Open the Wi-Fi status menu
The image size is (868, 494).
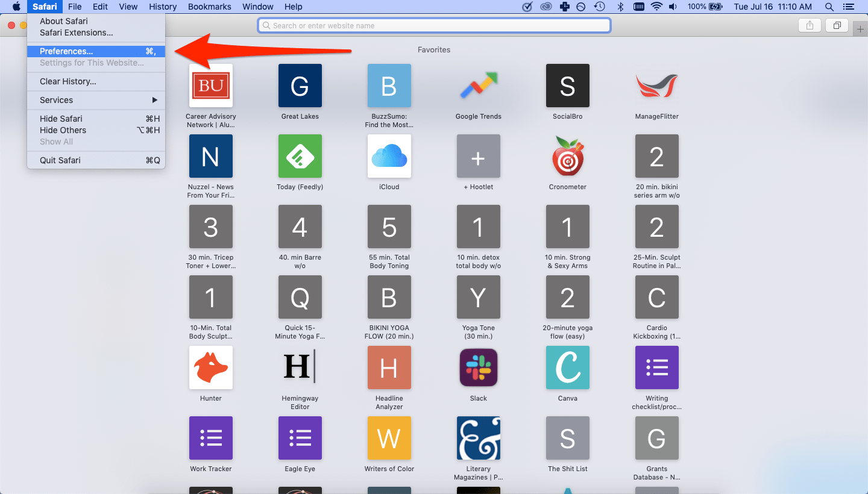click(x=656, y=7)
